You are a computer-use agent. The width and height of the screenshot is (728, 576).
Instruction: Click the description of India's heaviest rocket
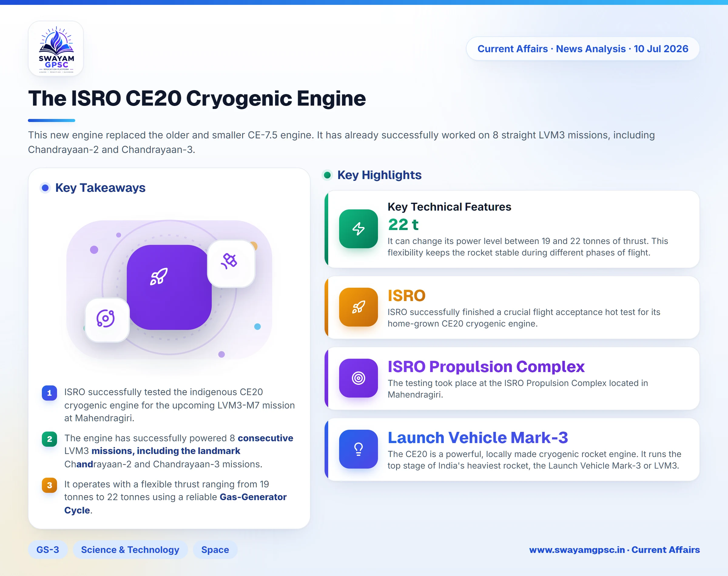pos(534,460)
